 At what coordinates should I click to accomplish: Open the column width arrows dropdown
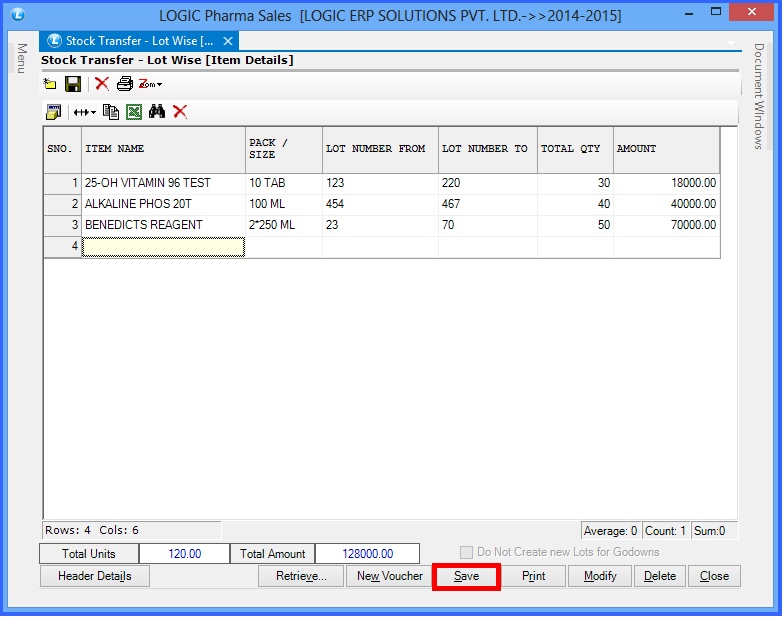[84, 112]
